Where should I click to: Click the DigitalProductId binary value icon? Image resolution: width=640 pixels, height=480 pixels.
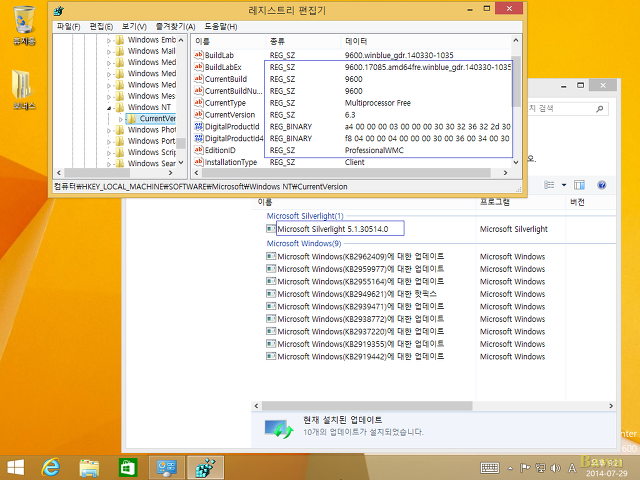(x=199, y=126)
